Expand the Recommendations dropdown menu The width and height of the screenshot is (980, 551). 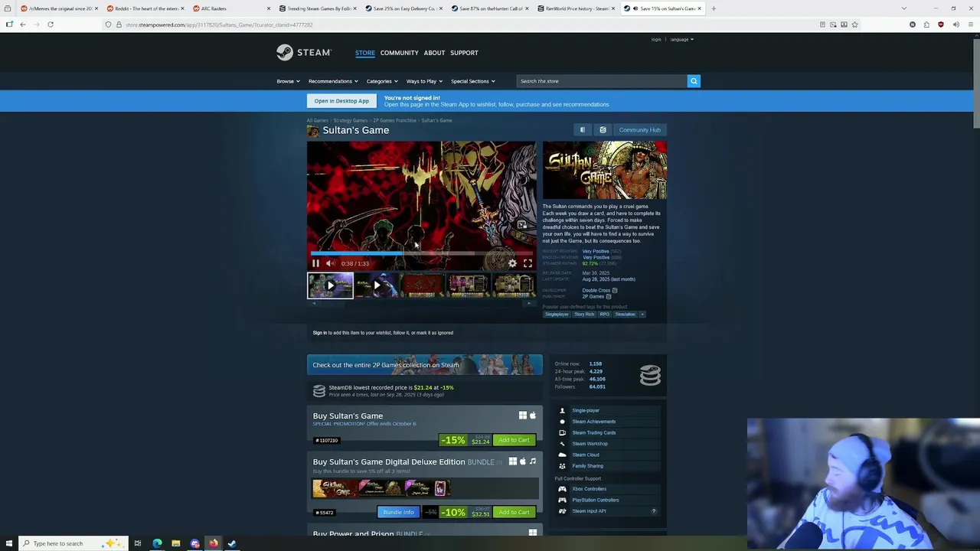click(333, 81)
